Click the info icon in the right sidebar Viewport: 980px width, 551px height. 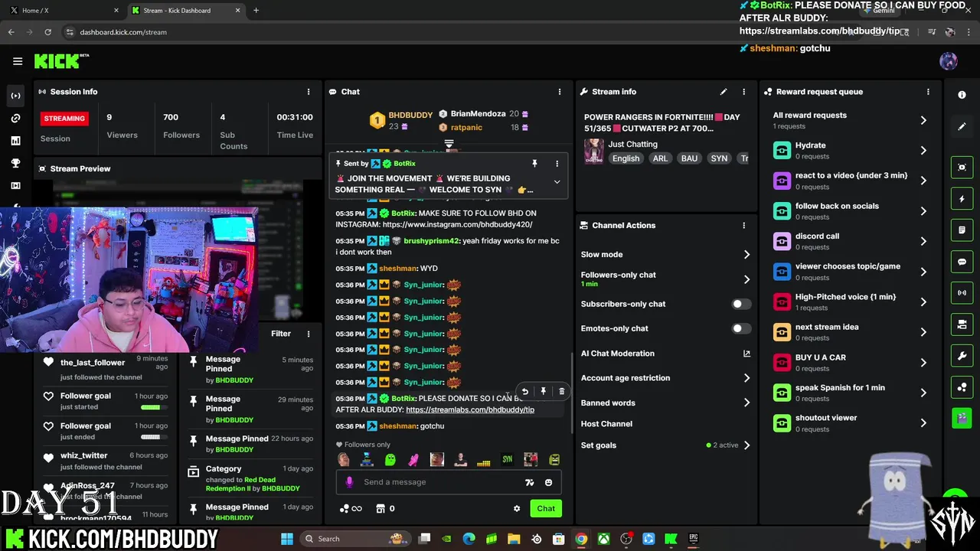point(962,95)
